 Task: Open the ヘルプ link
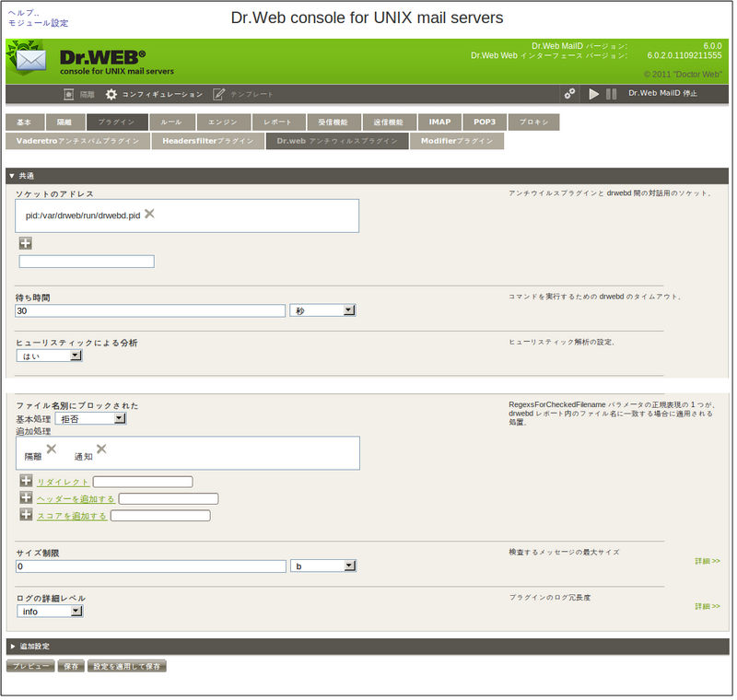[24, 13]
